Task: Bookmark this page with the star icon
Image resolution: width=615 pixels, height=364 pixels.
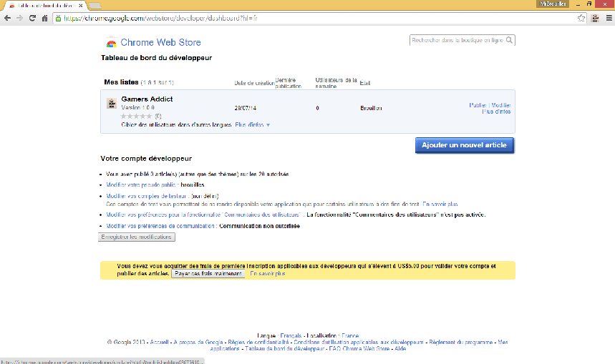Action: (581, 18)
